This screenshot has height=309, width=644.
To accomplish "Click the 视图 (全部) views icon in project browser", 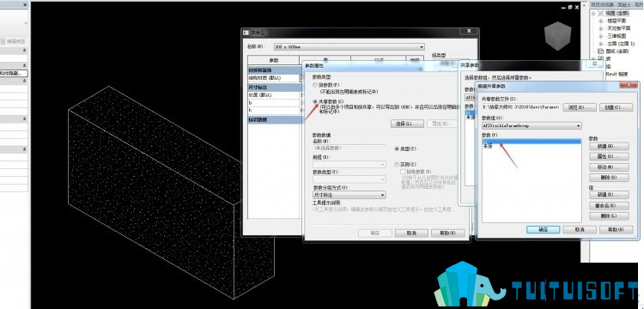I will point(600,13).
